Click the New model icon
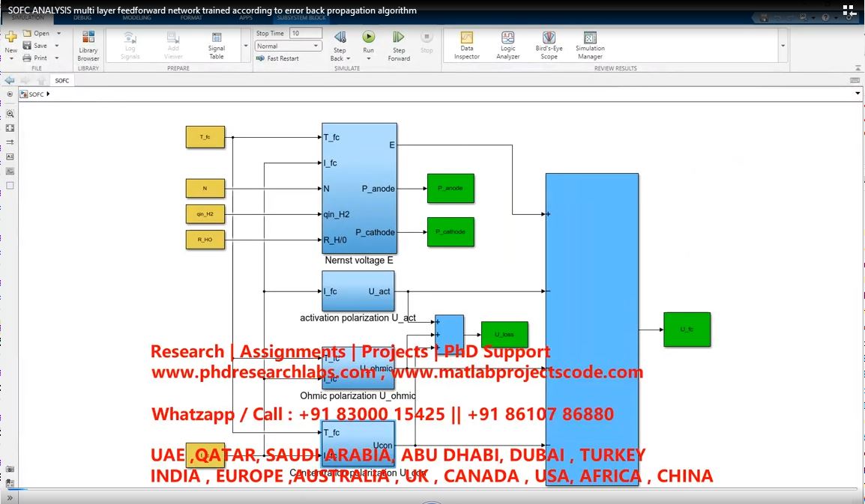This screenshot has height=504, width=865. coord(10,37)
